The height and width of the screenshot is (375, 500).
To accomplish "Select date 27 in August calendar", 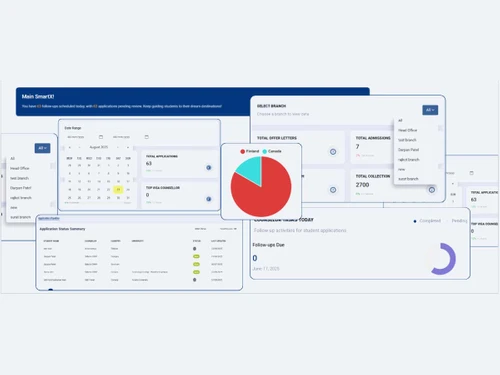I will [89, 198].
